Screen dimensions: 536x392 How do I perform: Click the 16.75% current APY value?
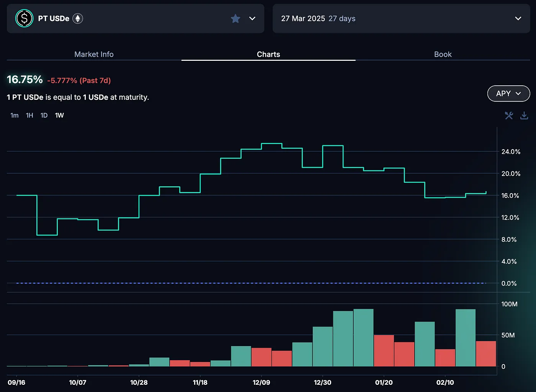25,80
